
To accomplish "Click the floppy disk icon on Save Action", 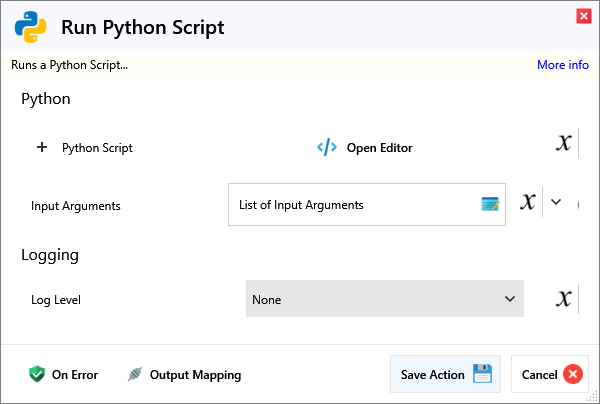I will (482, 375).
